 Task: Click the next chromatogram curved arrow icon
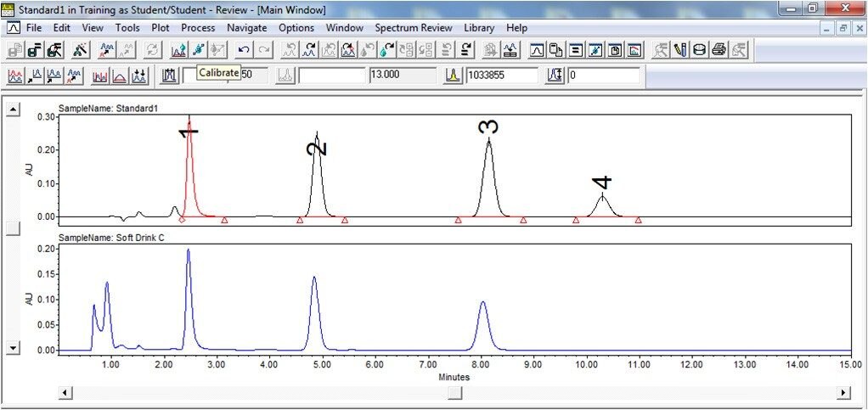tap(309, 50)
